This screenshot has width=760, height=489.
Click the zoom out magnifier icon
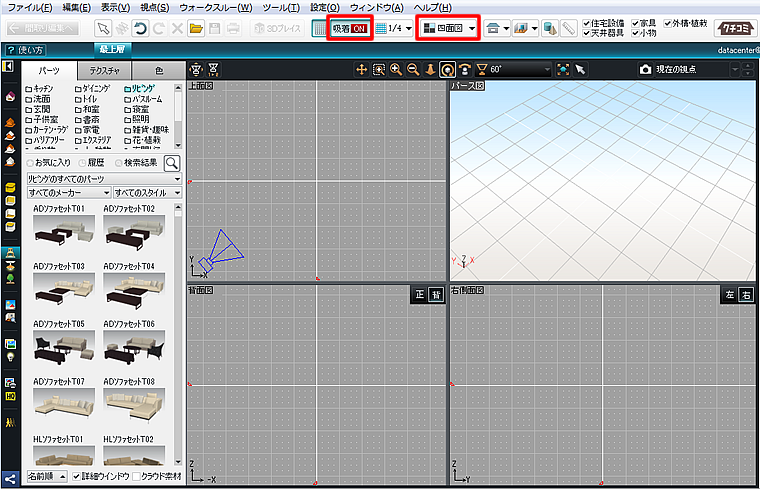click(x=413, y=70)
